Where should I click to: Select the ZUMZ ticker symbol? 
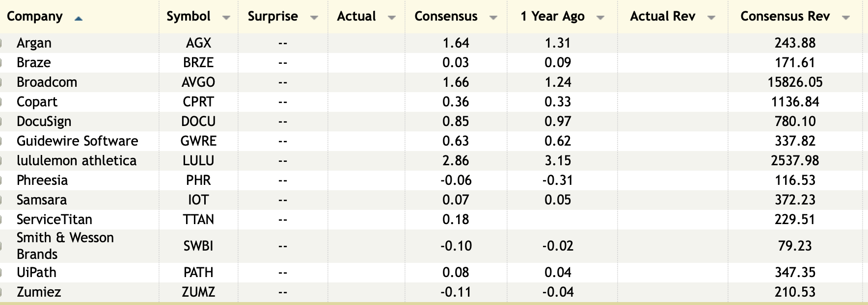[198, 292]
